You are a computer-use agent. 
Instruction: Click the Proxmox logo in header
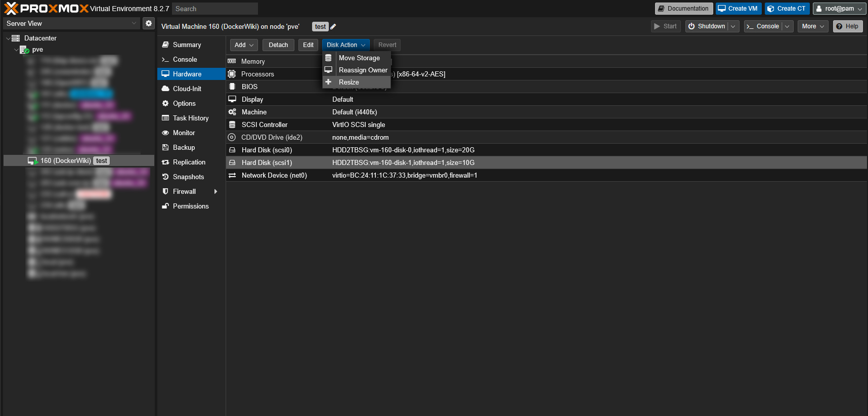coord(47,9)
